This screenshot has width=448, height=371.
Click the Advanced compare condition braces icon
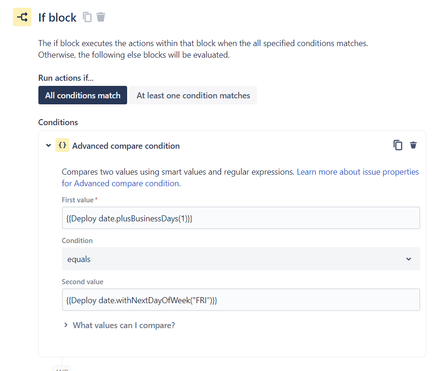click(x=62, y=145)
